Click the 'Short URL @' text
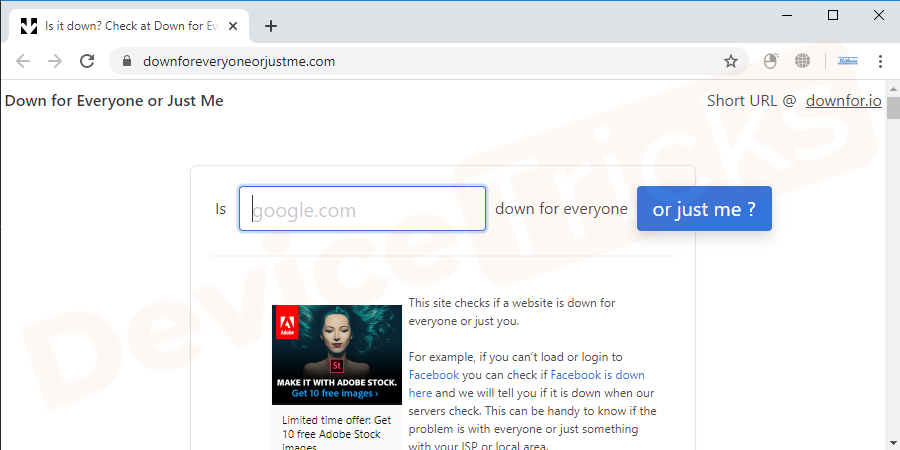 752,101
